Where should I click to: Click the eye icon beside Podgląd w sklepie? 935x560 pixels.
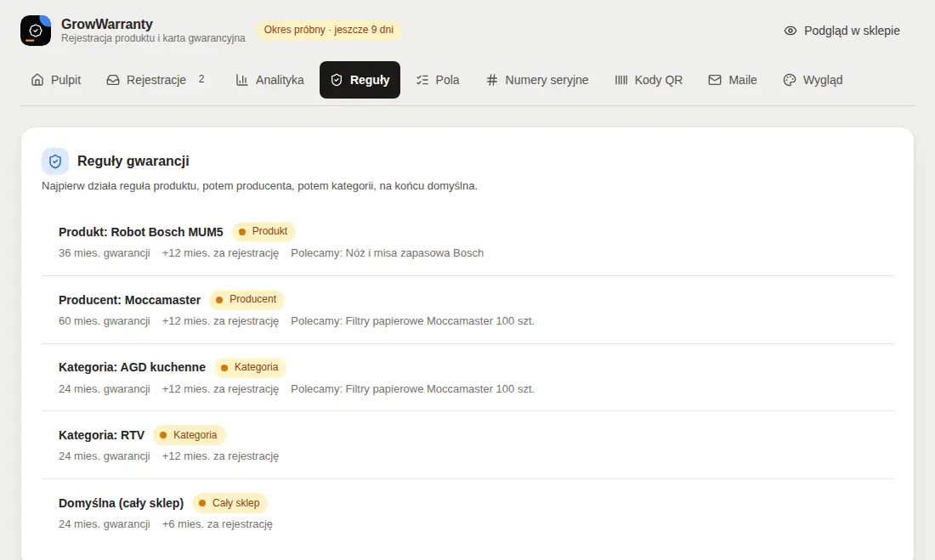(790, 31)
